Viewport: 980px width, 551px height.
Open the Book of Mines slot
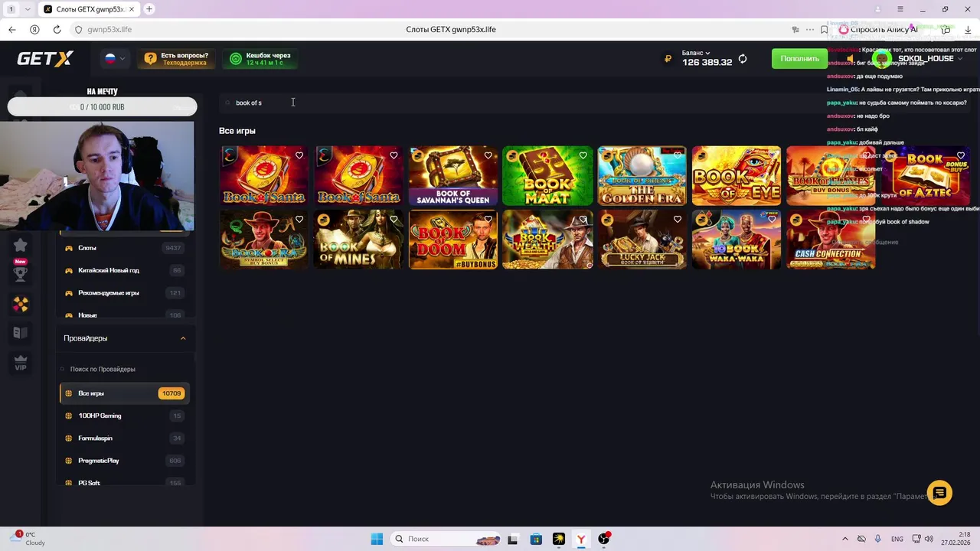coord(358,240)
